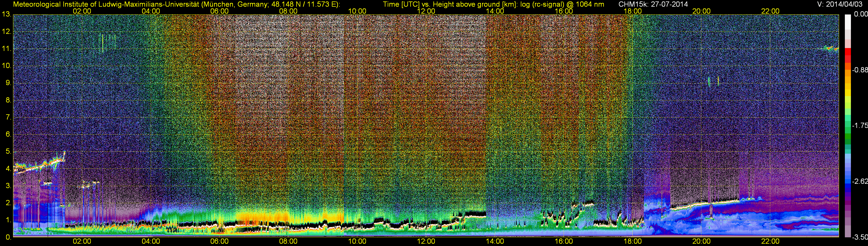
Task: Click the 0.00 colorbar scale value
Action: pyautogui.click(x=861, y=14)
